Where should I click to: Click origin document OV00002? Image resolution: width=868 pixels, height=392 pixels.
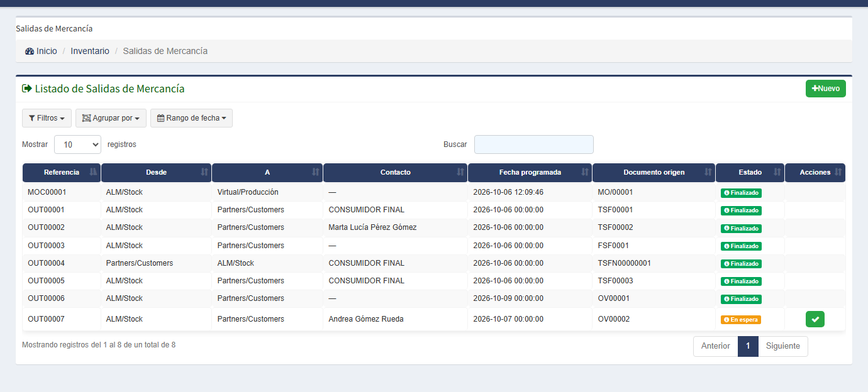pyautogui.click(x=614, y=319)
